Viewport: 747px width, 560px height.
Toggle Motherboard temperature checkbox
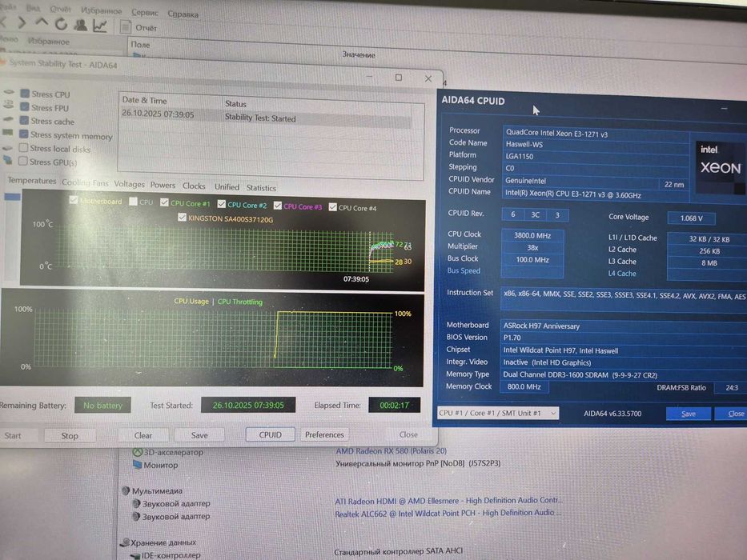tap(74, 200)
